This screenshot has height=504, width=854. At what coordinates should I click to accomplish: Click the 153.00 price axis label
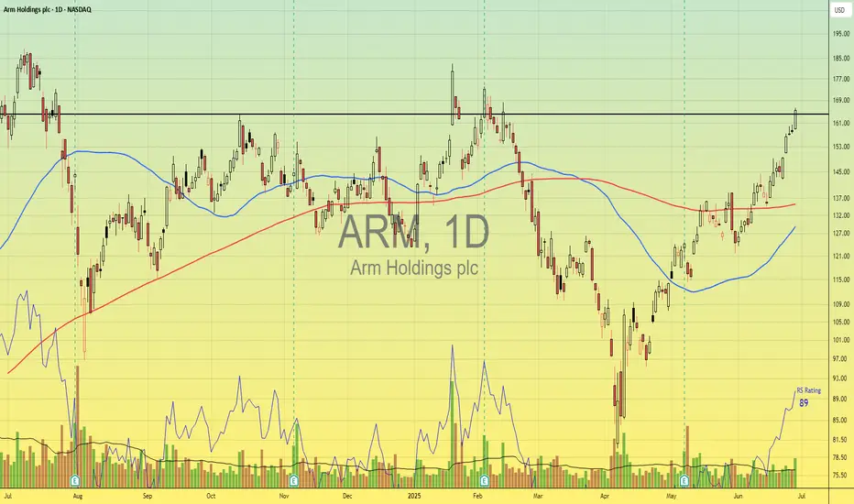click(840, 147)
